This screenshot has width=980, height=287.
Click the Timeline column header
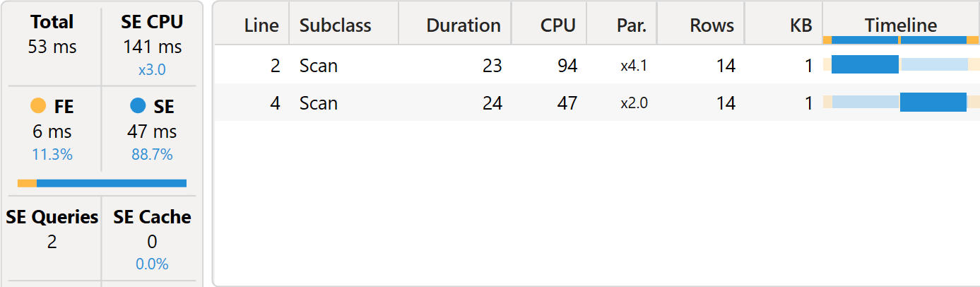[x=901, y=27]
